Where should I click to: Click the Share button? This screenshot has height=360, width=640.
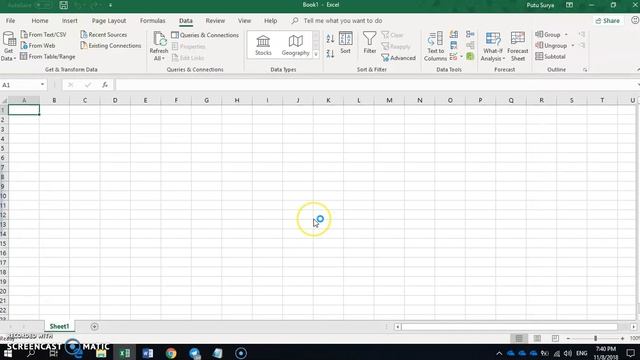[607, 21]
